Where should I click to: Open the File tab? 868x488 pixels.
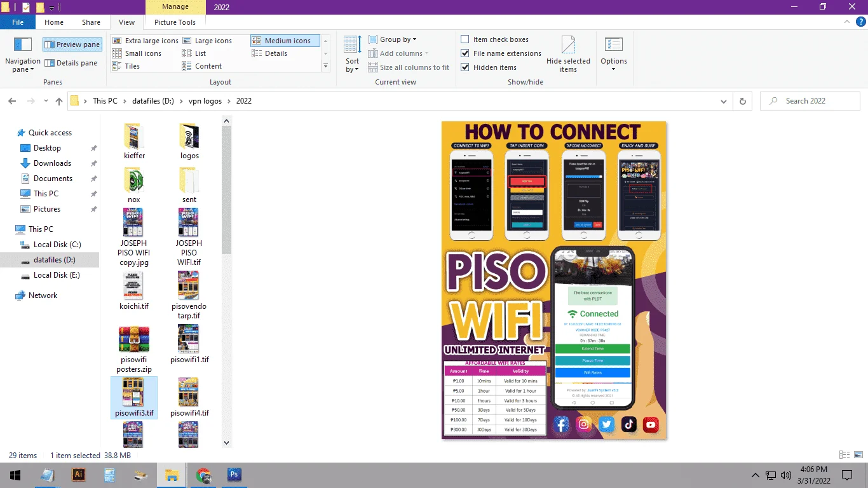18,22
